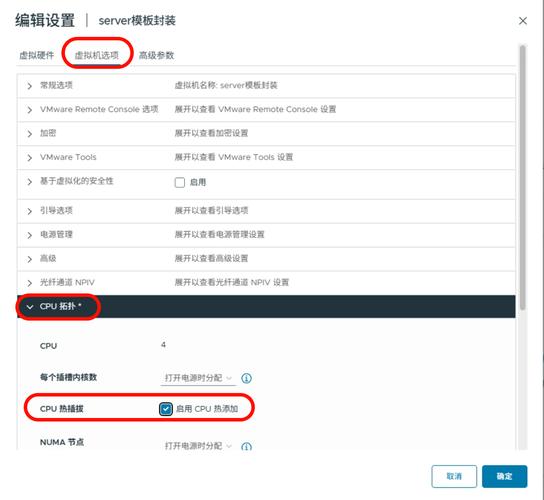Viewport: 544px width, 500px height.
Task: Click text 展开以查看引导选项
Action: (x=211, y=211)
